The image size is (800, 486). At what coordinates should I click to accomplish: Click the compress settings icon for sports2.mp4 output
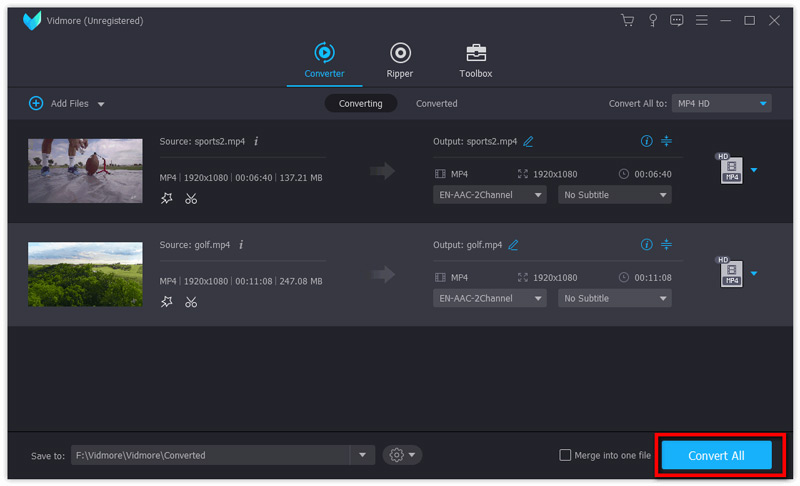[667, 141]
